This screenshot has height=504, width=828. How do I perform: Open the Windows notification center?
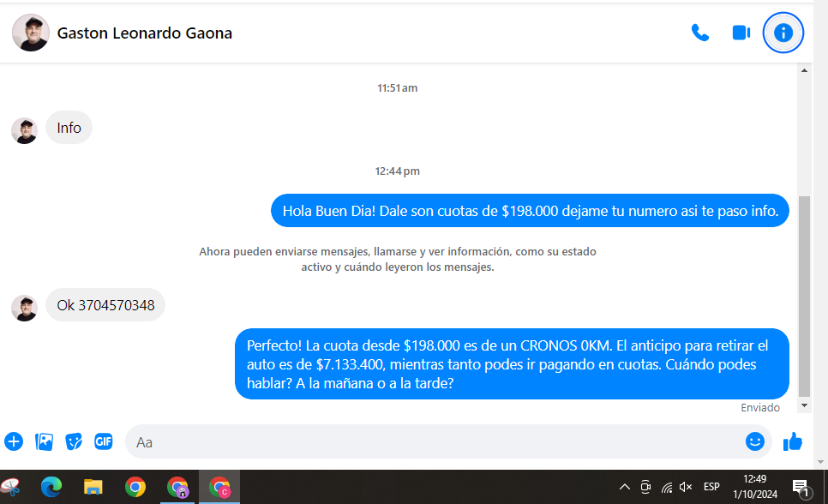click(x=801, y=487)
